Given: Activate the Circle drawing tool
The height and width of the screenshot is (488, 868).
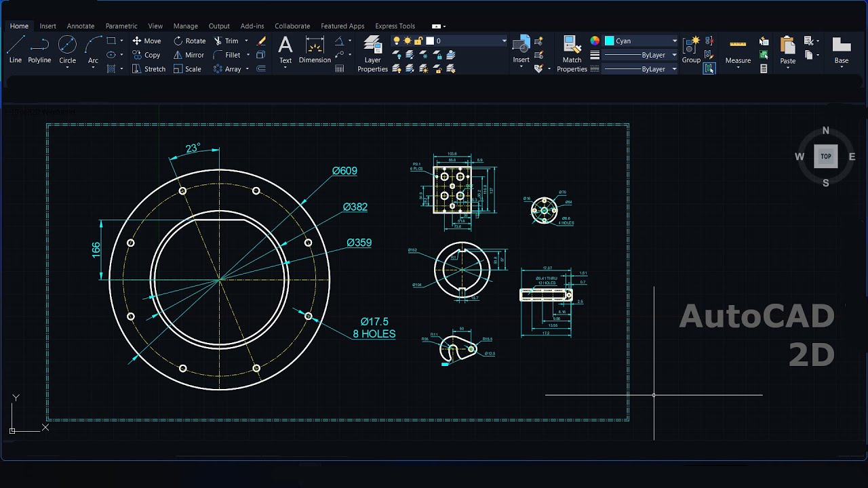Looking at the screenshot, I should click(x=68, y=50).
